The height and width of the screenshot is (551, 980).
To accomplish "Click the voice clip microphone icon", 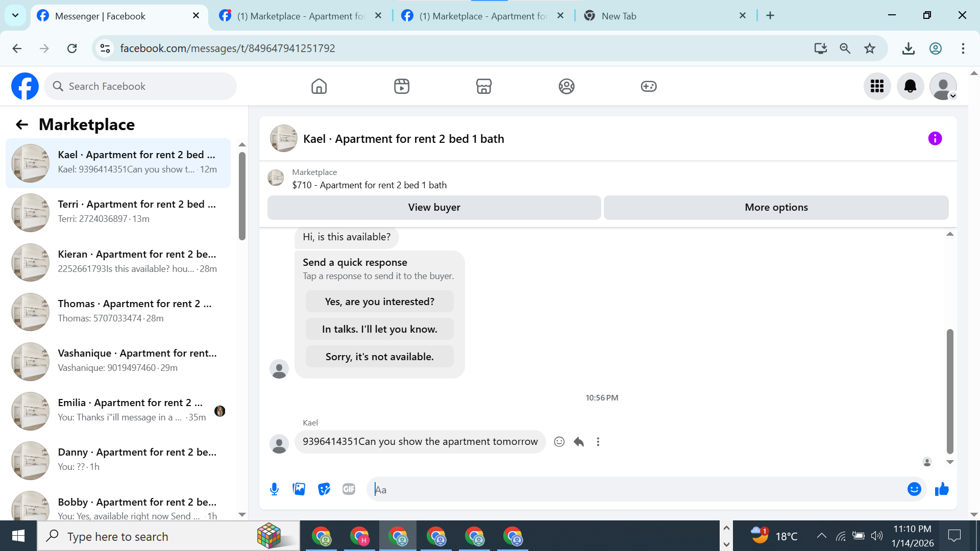I will (274, 489).
